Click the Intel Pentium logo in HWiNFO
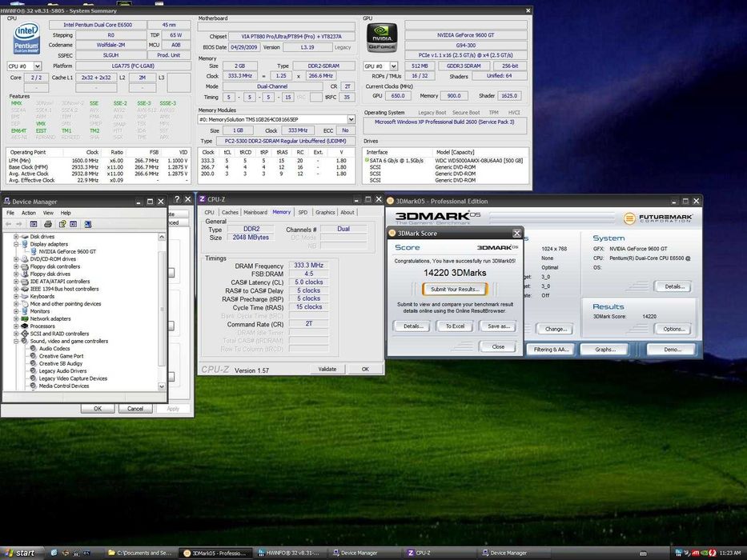 (26, 38)
